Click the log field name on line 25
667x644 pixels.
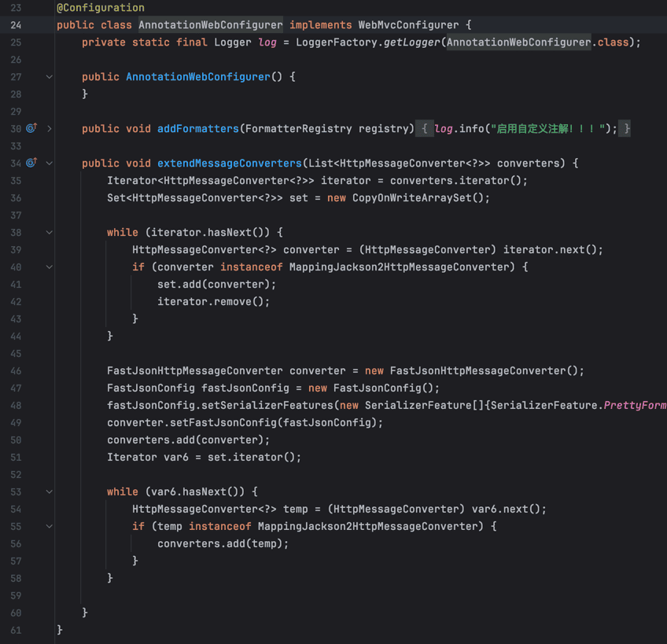coord(267,42)
